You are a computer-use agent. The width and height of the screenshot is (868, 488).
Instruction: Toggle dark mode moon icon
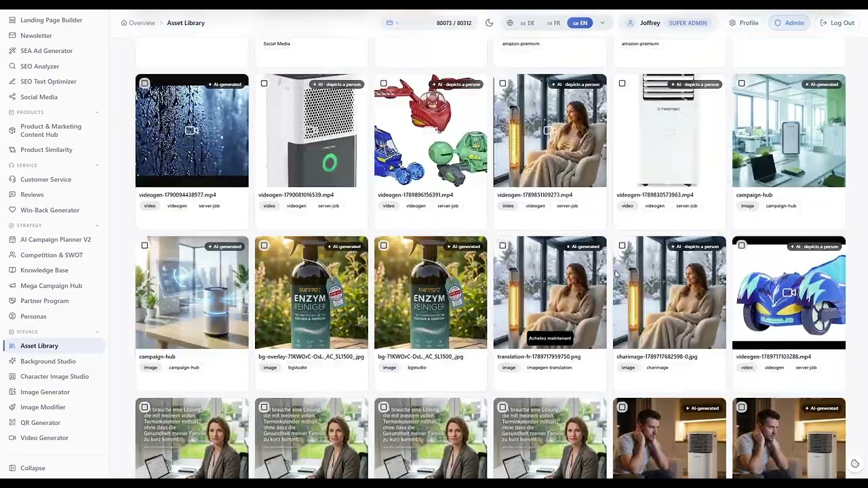(489, 23)
